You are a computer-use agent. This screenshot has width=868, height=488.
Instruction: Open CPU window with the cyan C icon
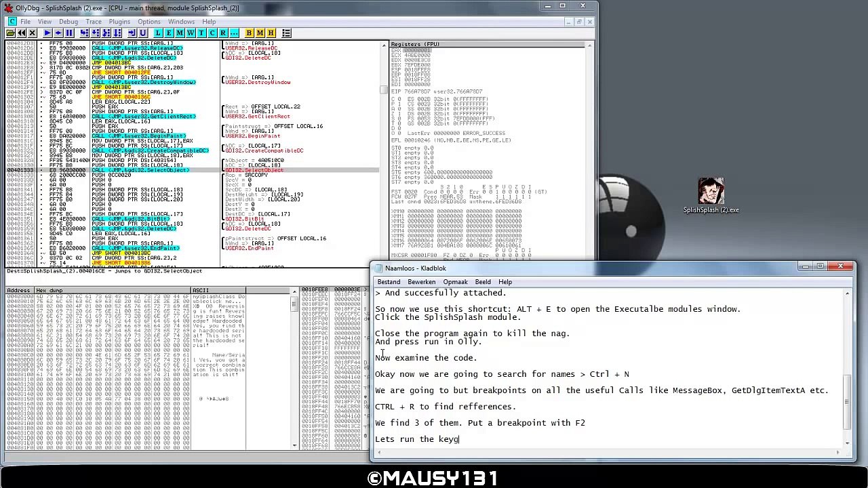[212, 33]
